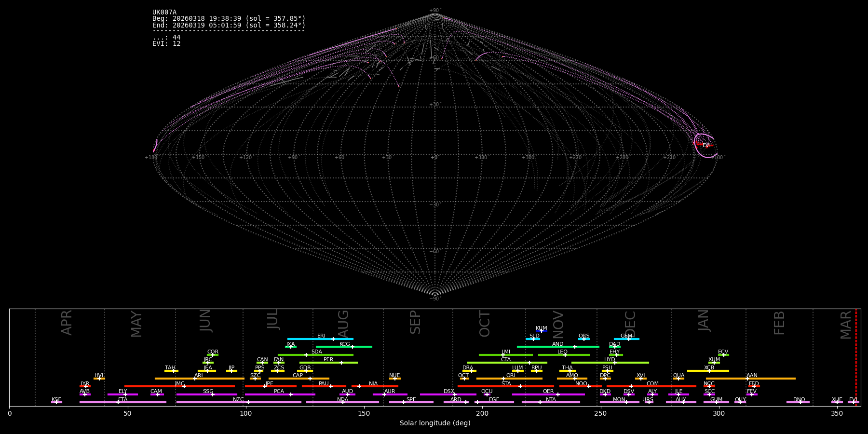Click the HVI shower label

point(99,375)
